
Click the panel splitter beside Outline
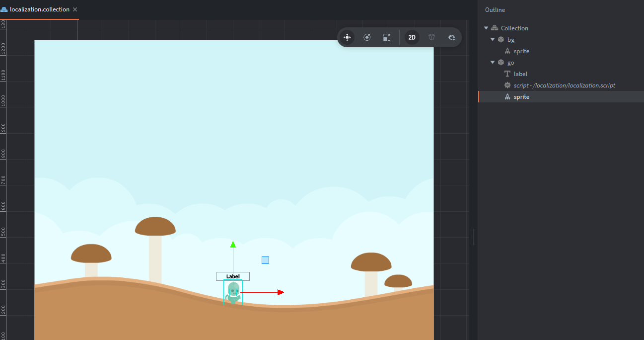coord(473,237)
